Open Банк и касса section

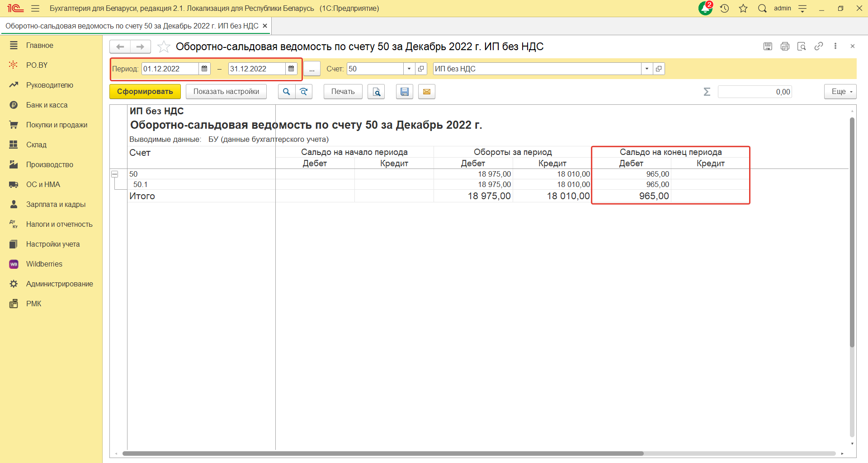click(47, 105)
